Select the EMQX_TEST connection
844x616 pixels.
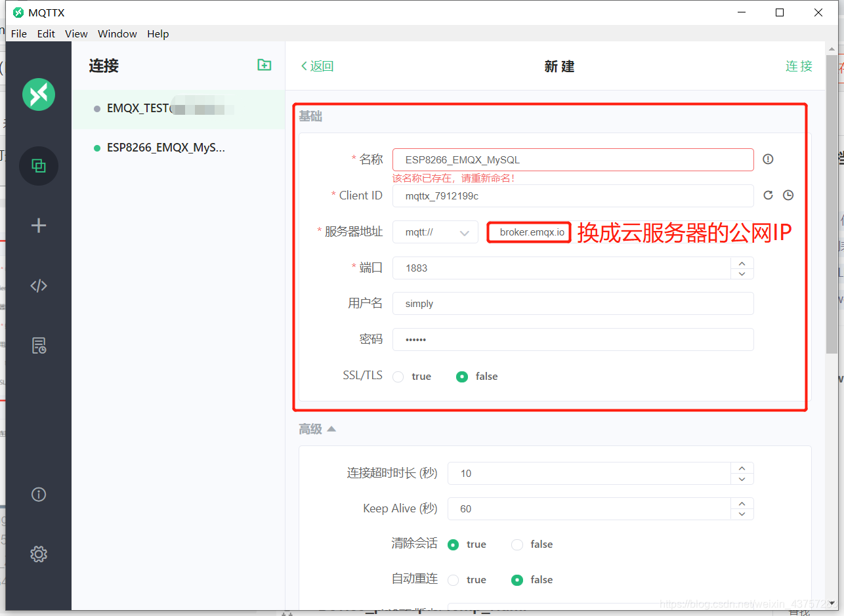point(179,109)
